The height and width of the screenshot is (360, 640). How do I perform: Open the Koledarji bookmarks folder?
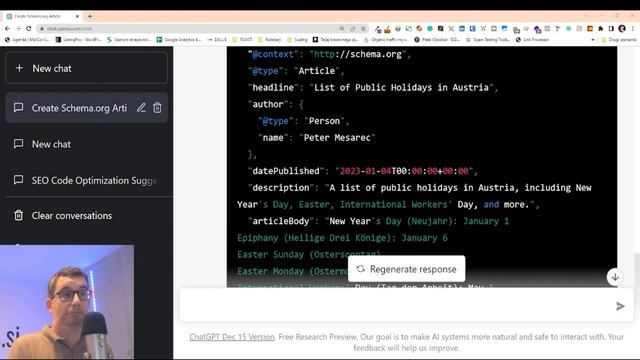click(x=269, y=40)
